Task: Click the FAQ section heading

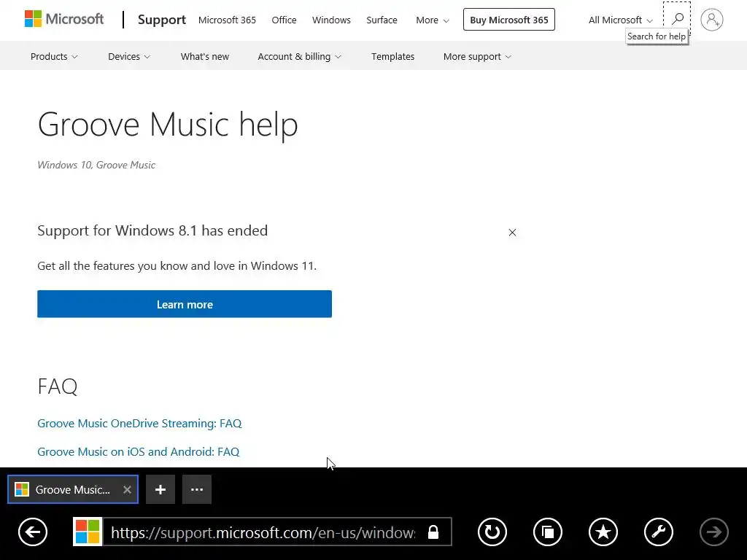Action: pos(57,386)
